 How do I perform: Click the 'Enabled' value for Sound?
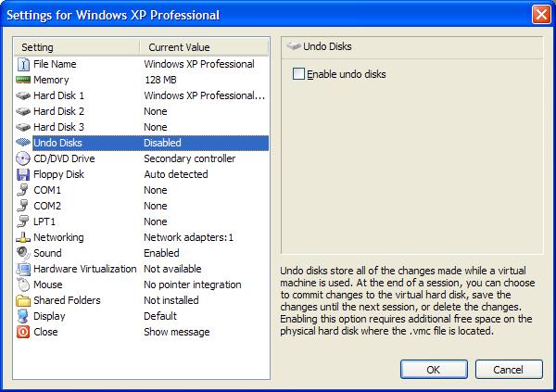click(161, 253)
